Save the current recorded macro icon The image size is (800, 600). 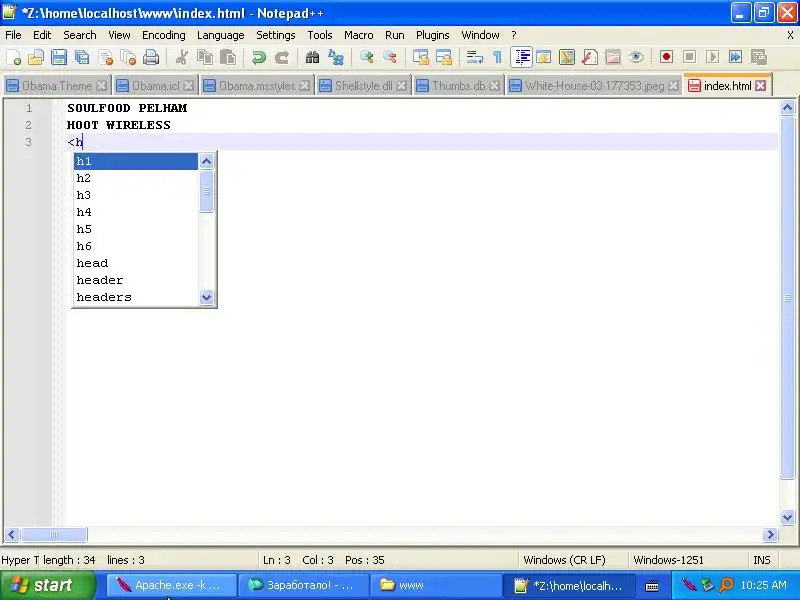click(759, 57)
